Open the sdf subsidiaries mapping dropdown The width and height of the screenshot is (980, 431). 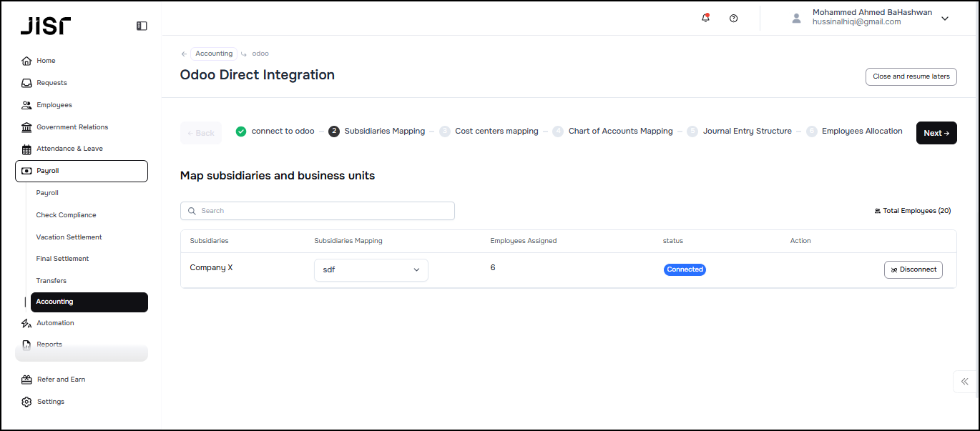tap(371, 270)
